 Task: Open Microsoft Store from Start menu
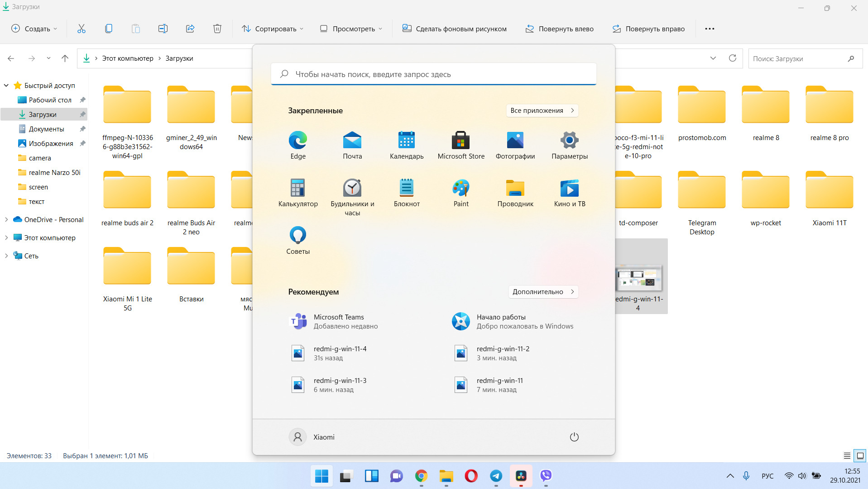pyautogui.click(x=461, y=145)
